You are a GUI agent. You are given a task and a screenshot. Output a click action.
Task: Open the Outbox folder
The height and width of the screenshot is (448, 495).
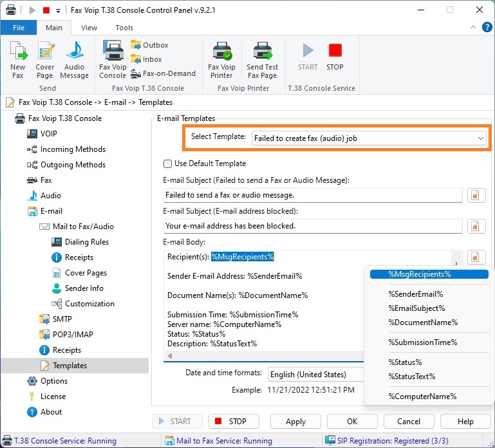tap(149, 45)
